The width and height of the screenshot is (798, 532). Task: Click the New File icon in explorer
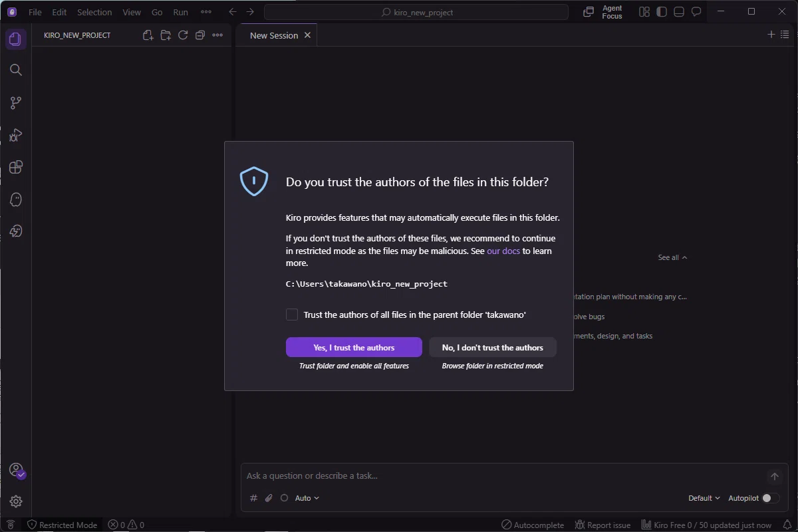(148, 35)
